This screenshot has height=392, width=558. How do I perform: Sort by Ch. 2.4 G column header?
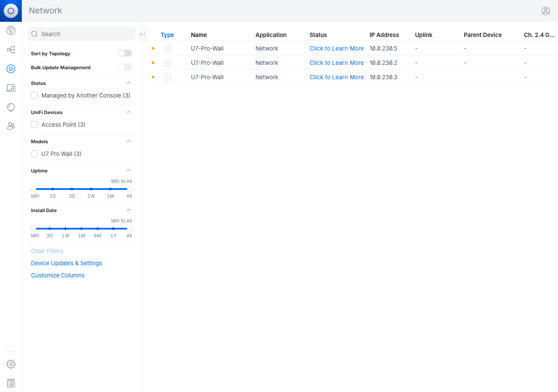[x=539, y=35]
